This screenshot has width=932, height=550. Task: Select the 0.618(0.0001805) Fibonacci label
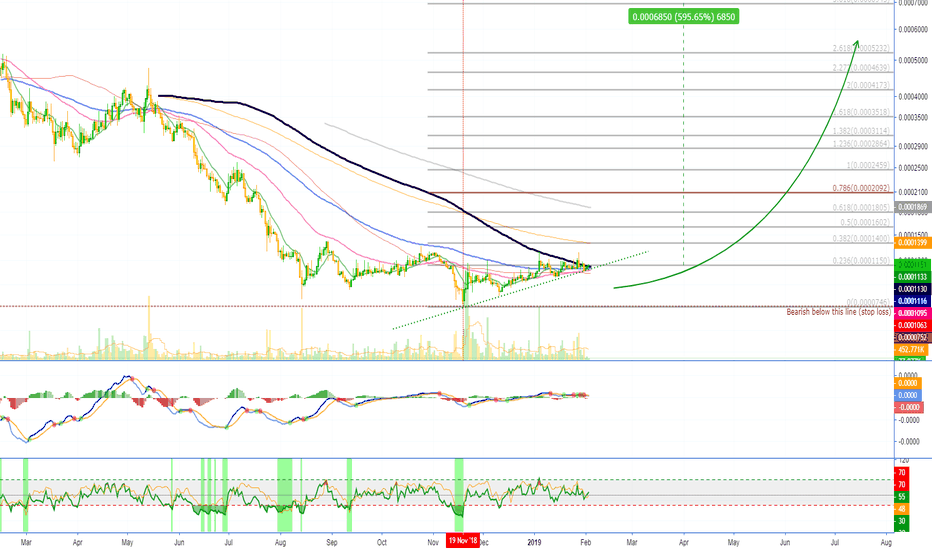pyautogui.click(x=861, y=208)
